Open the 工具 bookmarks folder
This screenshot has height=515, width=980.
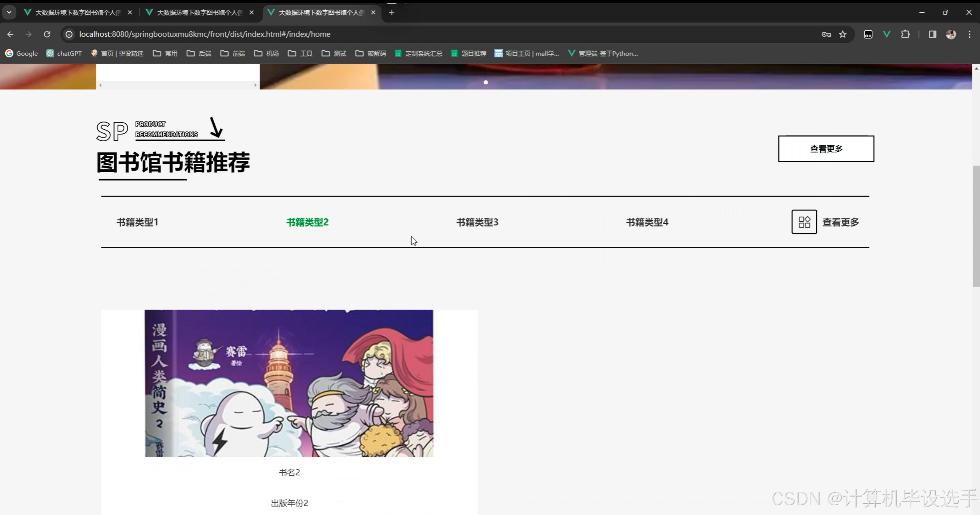(300, 53)
